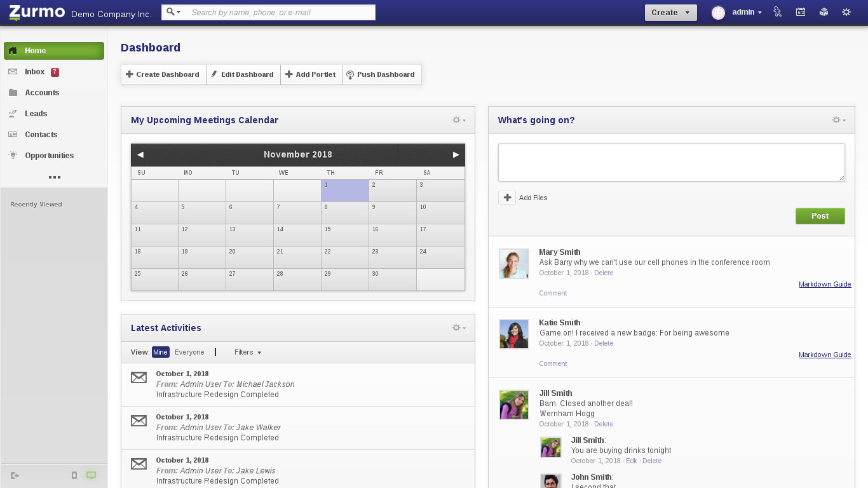Viewport: 868px width, 488px height.
Task: Switch activities view to Everyone
Action: point(189,352)
